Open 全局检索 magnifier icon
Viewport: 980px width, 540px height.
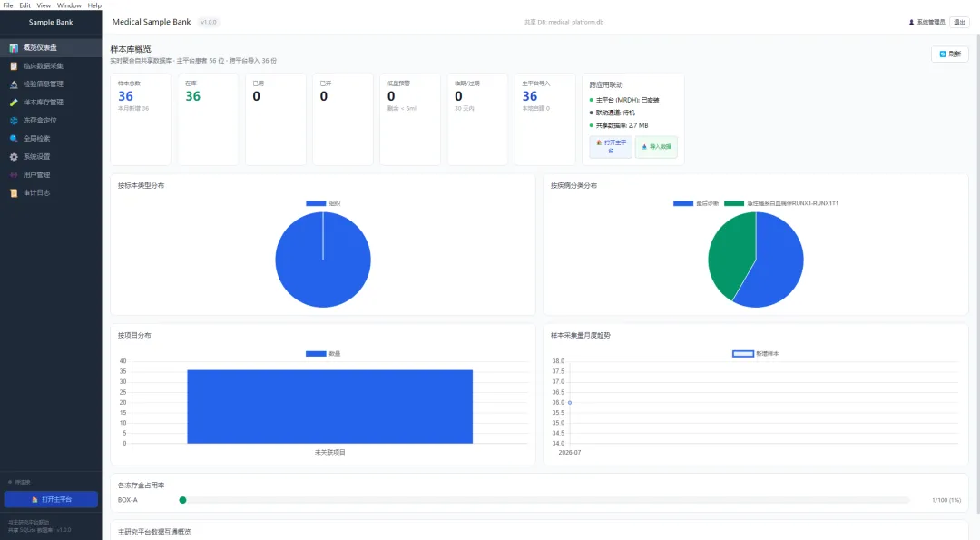[13, 139]
